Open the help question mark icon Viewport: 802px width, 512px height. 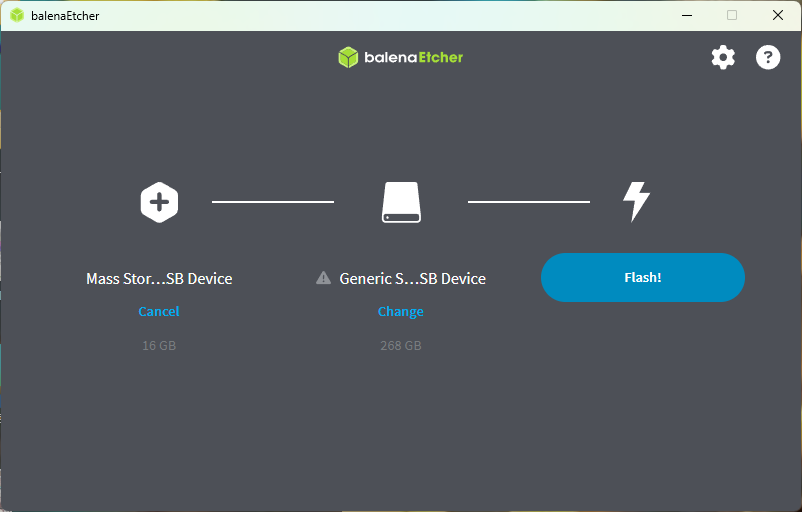click(768, 57)
